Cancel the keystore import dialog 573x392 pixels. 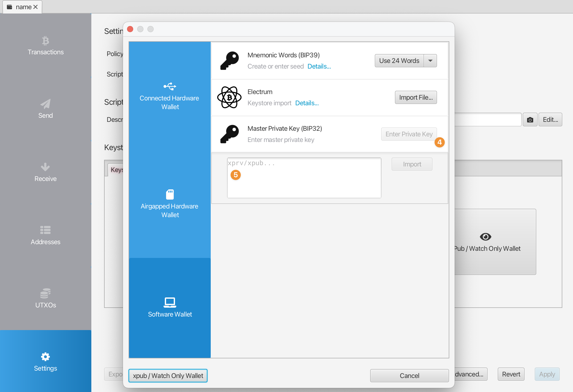point(409,376)
